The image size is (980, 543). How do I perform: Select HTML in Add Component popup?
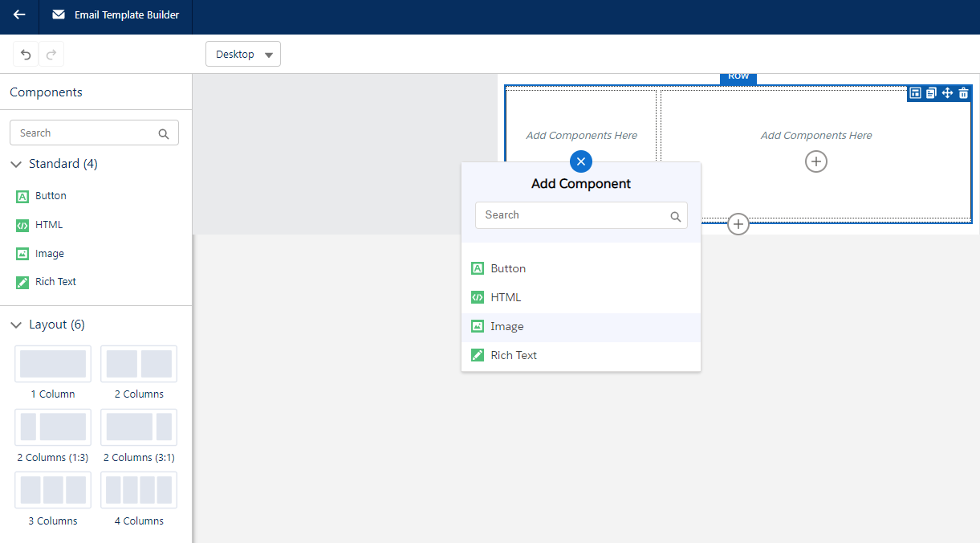[506, 297]
